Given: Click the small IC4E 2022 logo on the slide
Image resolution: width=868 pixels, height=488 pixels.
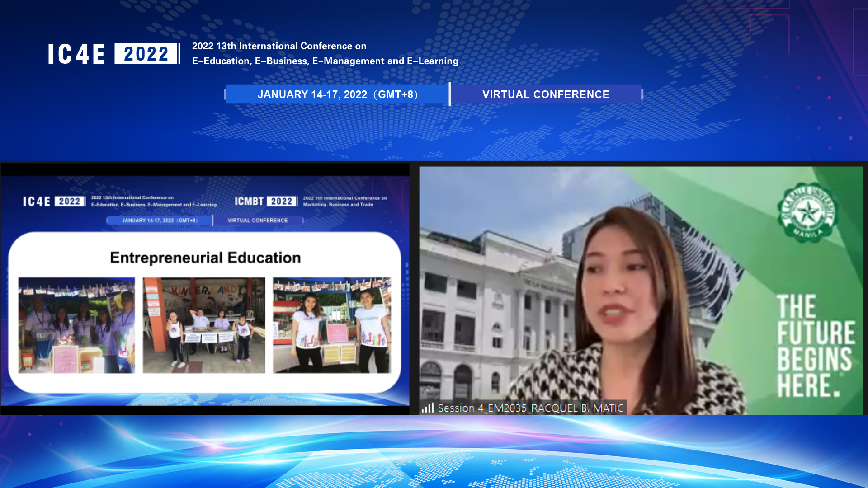Looking at the screenshot, I should 54,201.
